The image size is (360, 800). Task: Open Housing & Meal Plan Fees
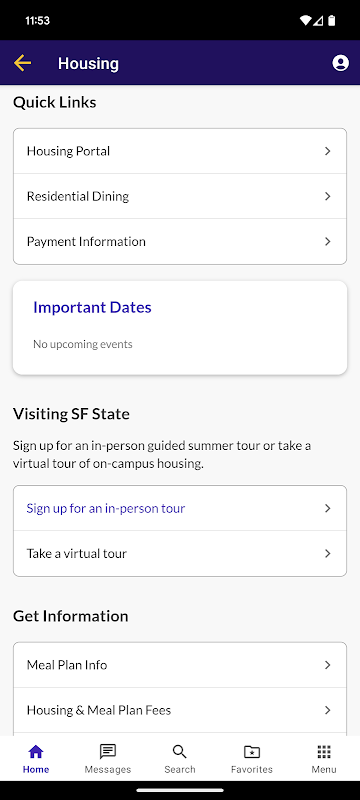coord(180,710)
